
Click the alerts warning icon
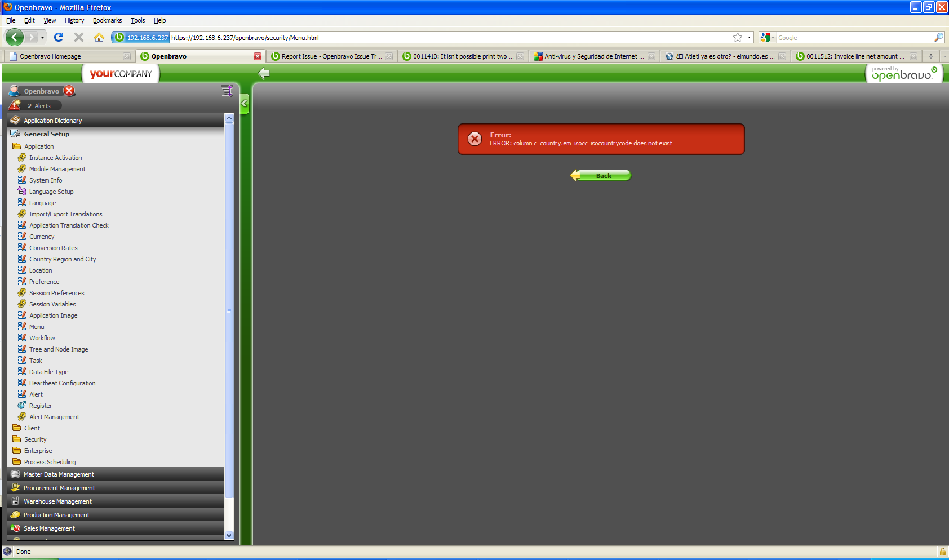coord(15,105)
